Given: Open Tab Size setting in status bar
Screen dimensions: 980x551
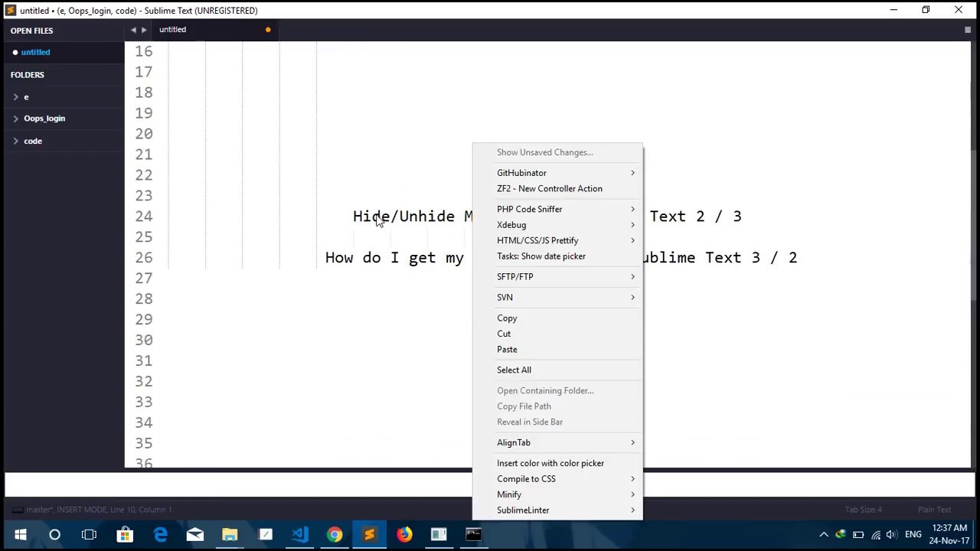Looking at the screenshot, I should (x=863, y=510).
